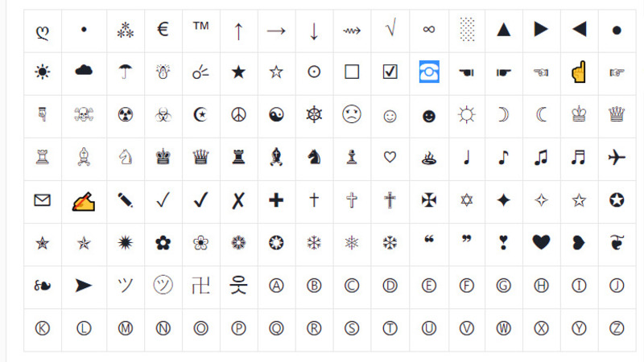Select the ship's wheel symbol
Viewport: 644px width, 362px height.
pos(314,114)
